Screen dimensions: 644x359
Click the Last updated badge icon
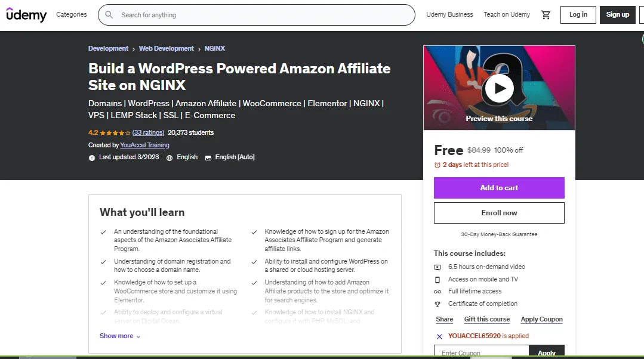[x=91, y=158]
